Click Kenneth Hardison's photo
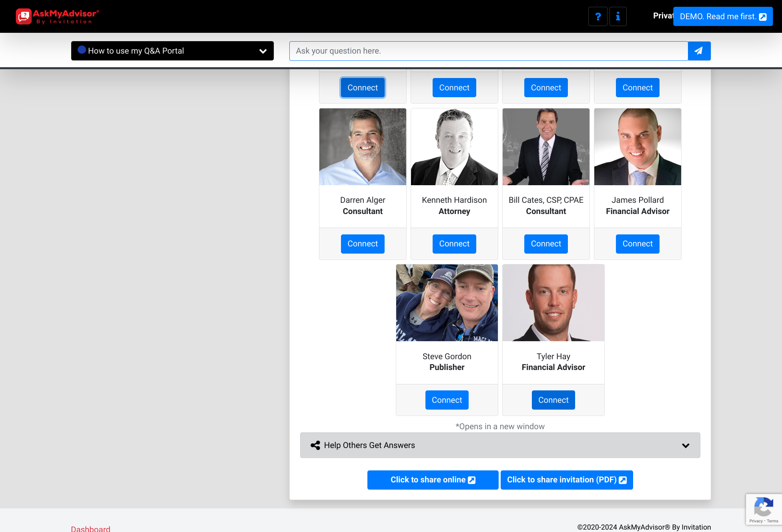Screen dimensions: 782x532 (454, 147)
